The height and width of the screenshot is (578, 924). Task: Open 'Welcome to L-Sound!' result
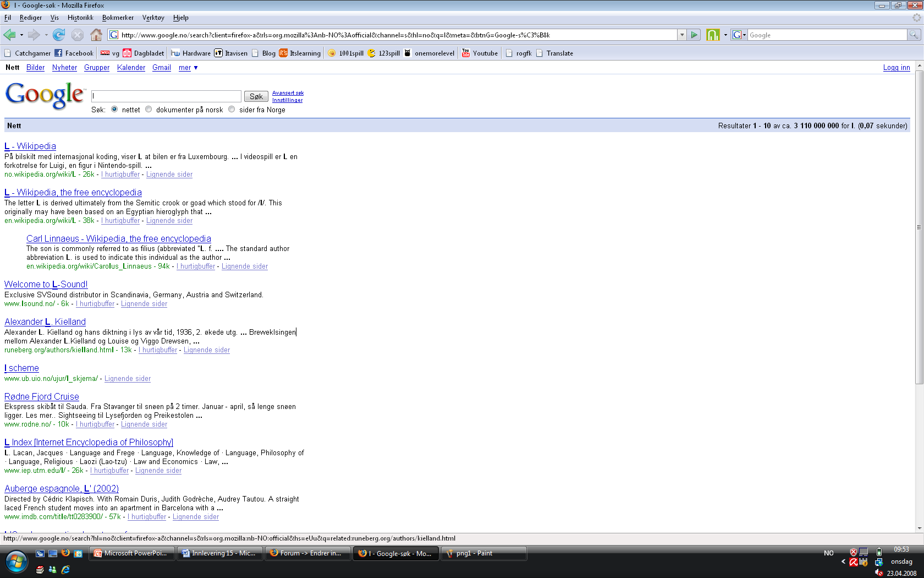click(46, 284)
